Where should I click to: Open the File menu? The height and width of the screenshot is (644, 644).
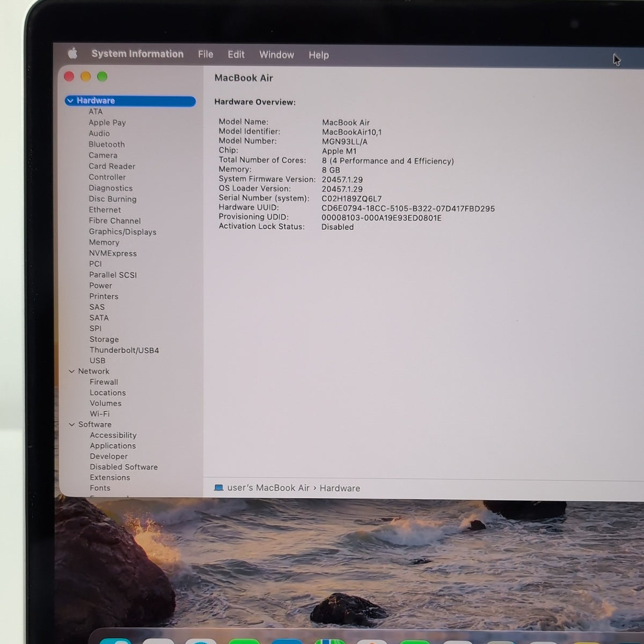point(206,54)
